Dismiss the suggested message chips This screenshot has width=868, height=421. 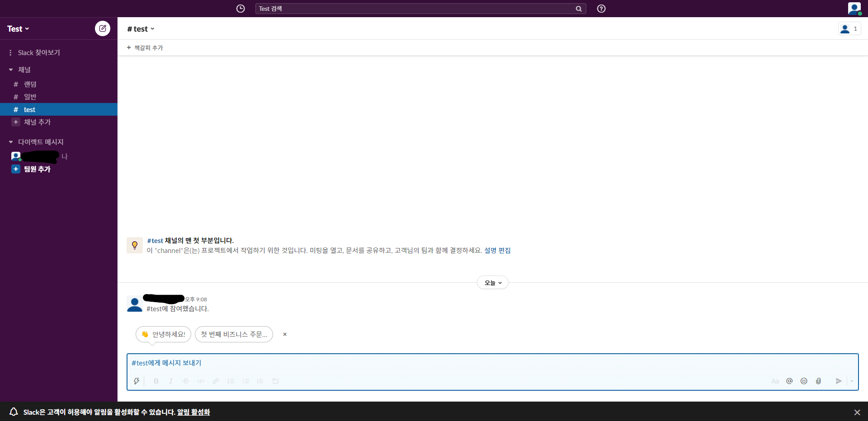[x=285, y=334]
